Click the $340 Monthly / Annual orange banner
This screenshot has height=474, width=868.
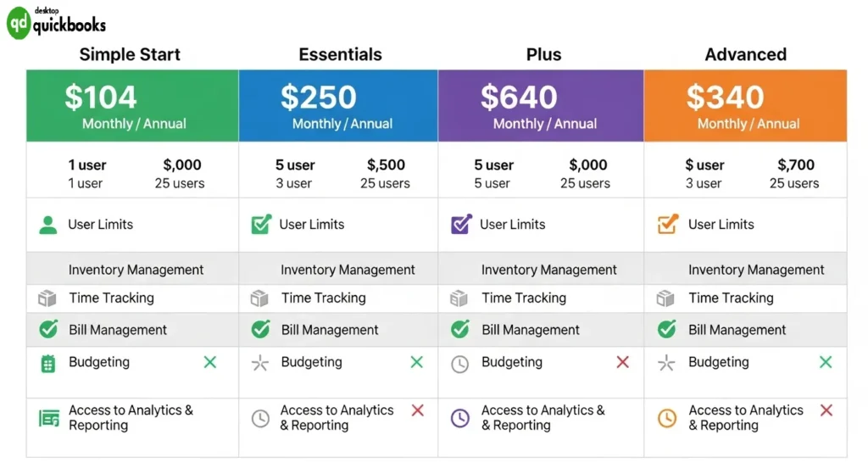pyautogui.click(x=745, y=106)
